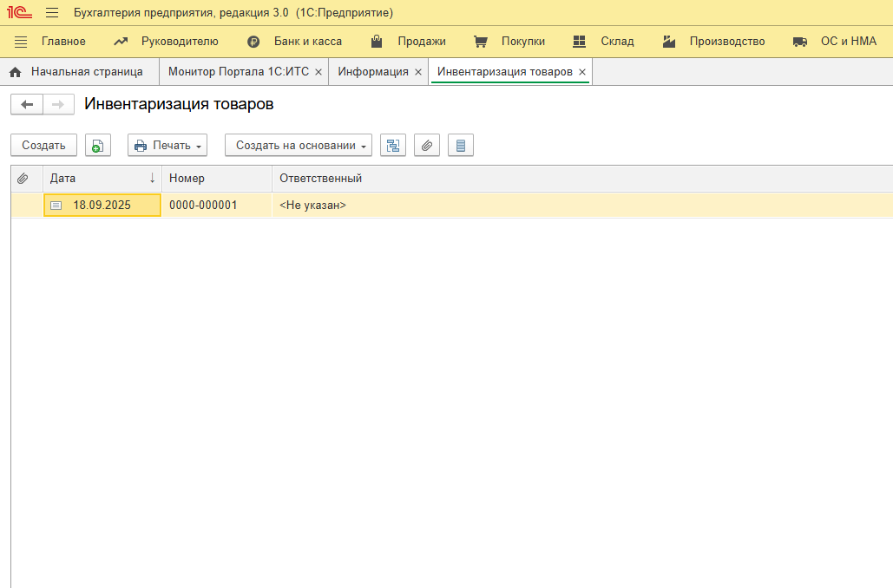This screenshot has width=893, height=588.
Task: Open the hamburger main menu in title bar
Action: tap(52, 13)
